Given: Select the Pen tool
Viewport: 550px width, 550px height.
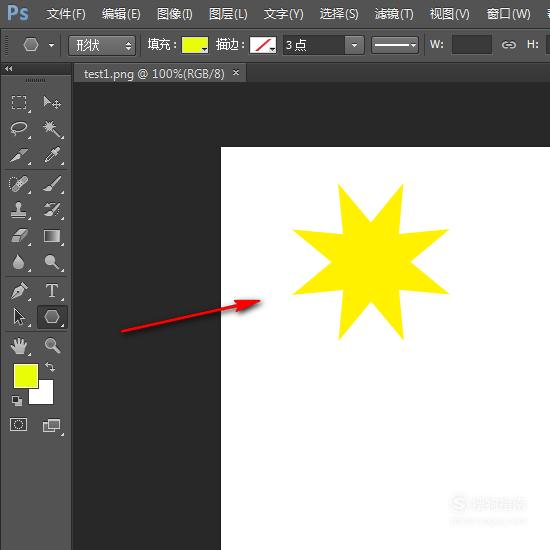Looking at the screenshot, I should [19, 291].
